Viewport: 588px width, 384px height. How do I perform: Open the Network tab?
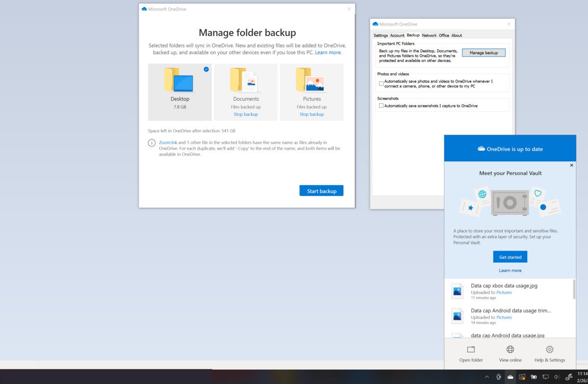pos(429,35)
